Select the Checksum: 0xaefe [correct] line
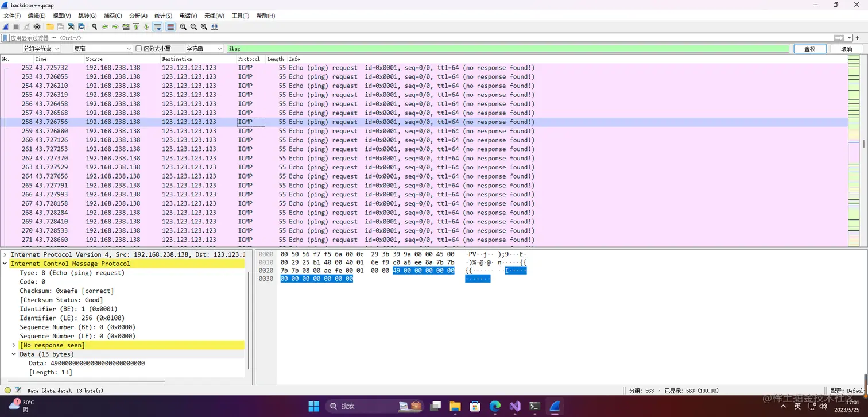 [67, 291]
